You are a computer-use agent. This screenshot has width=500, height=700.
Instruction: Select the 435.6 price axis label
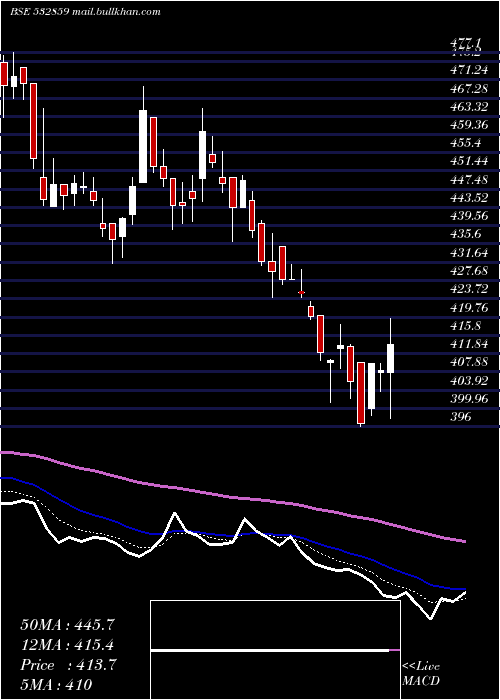[x=466, y=234]
